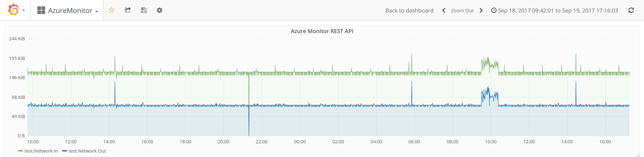Save the dashboard with the floppy icon
The width and height of the screenshot is (644, 157).
pos(144,10)
